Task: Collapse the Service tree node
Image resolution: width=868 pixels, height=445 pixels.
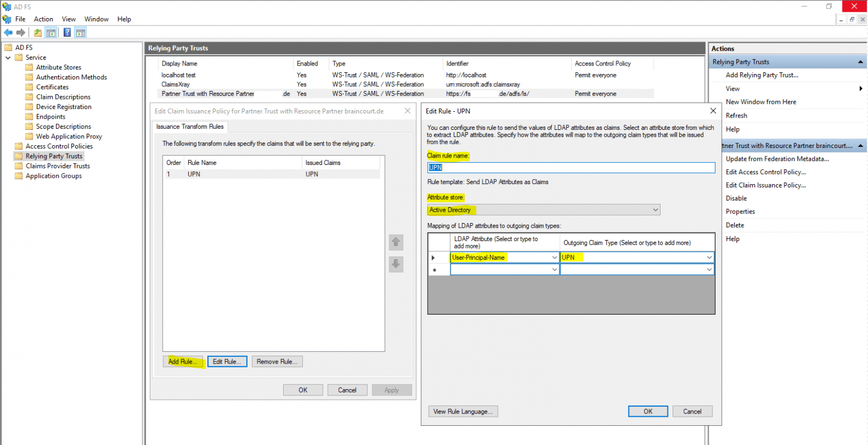Action: [8, 58]
